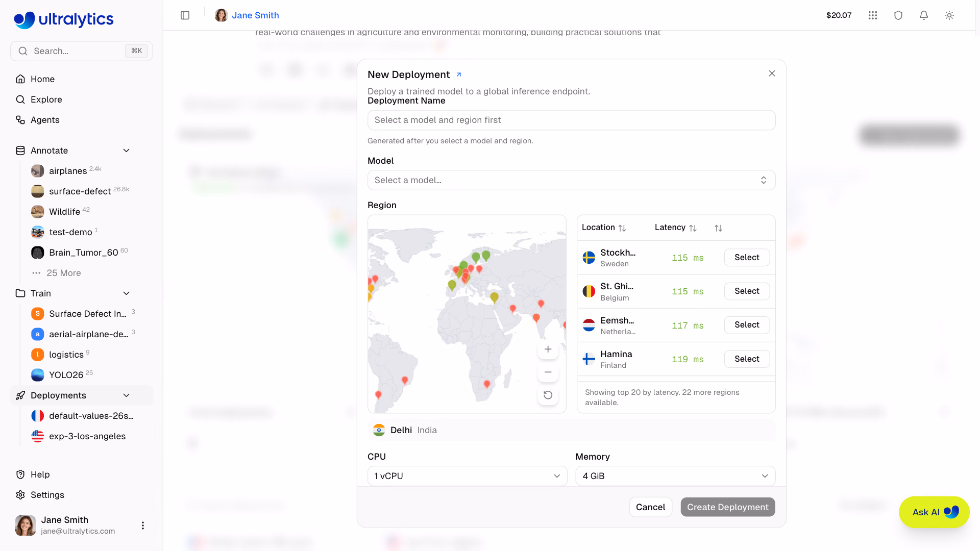
Task: Open the Select a model dropdown
Action: click(x=571, y=180)
